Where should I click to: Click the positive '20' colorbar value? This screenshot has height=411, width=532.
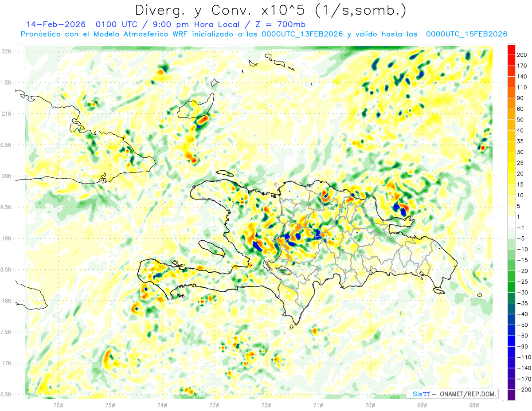click(x=521, y=174)
